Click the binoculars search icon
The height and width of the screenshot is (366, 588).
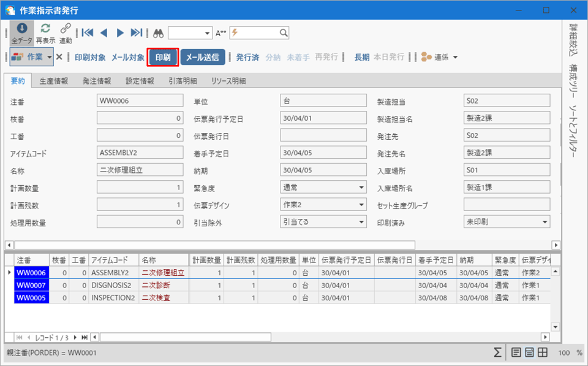[x=159, y=33]
